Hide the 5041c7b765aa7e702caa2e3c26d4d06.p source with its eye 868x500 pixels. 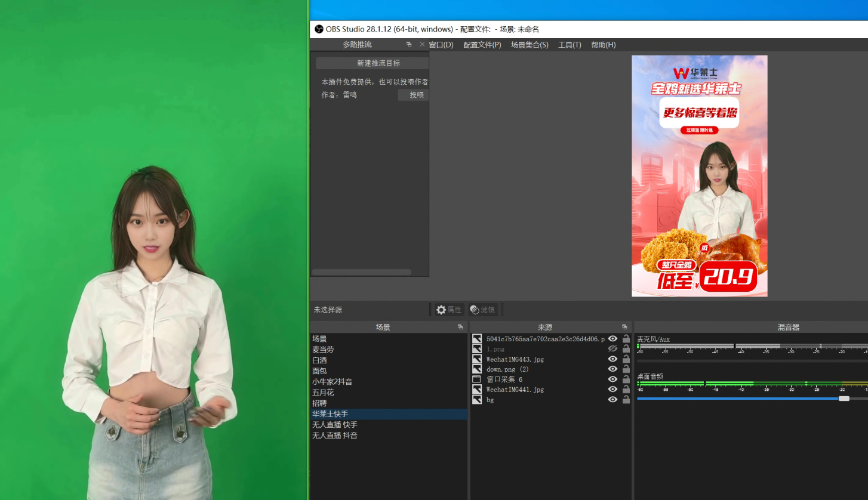tap(612, 339)
